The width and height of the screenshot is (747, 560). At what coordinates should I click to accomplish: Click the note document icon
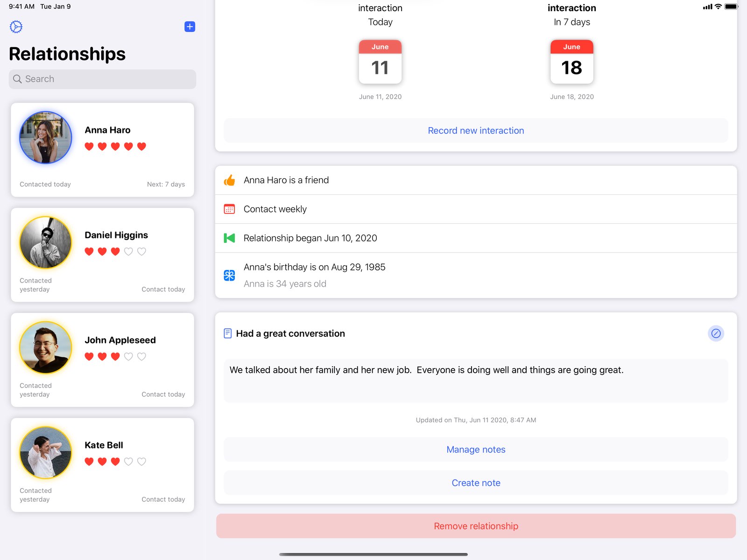tap(228, 333)
